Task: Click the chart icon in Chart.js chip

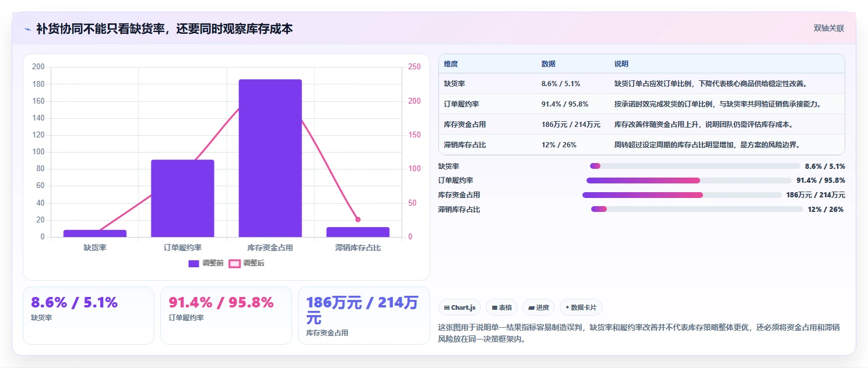Action: pyautogui.click(x=447, y=307)
